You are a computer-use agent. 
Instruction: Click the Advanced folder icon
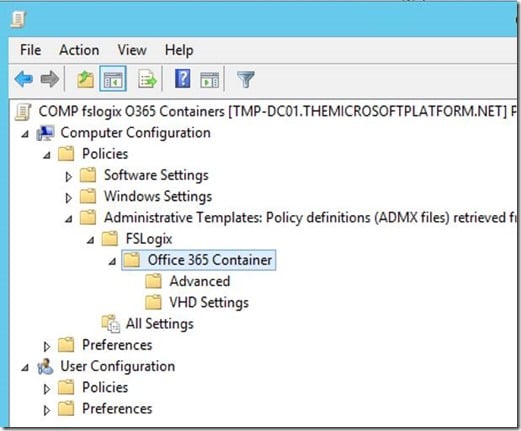(x=153, y=281)
